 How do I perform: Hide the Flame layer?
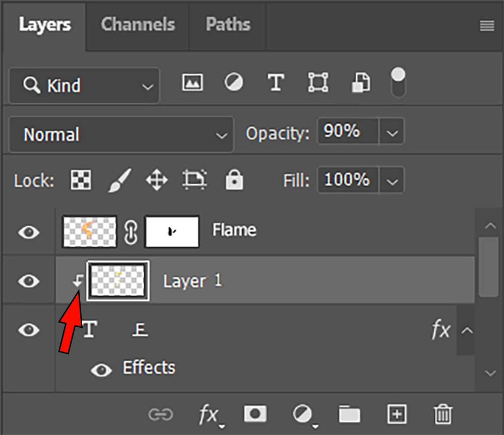pyautogui.click(x=29, y=232)
